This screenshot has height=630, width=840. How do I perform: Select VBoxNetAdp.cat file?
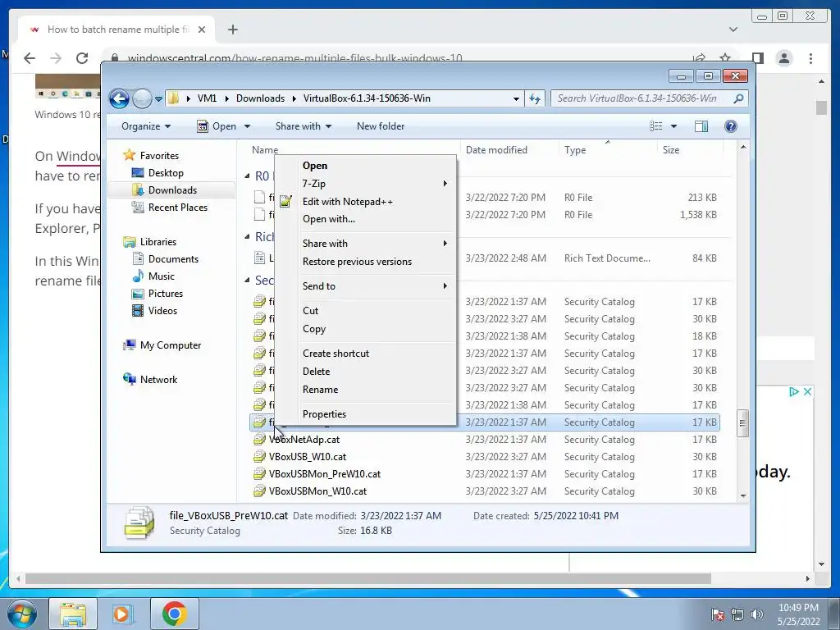pos(304,440)
